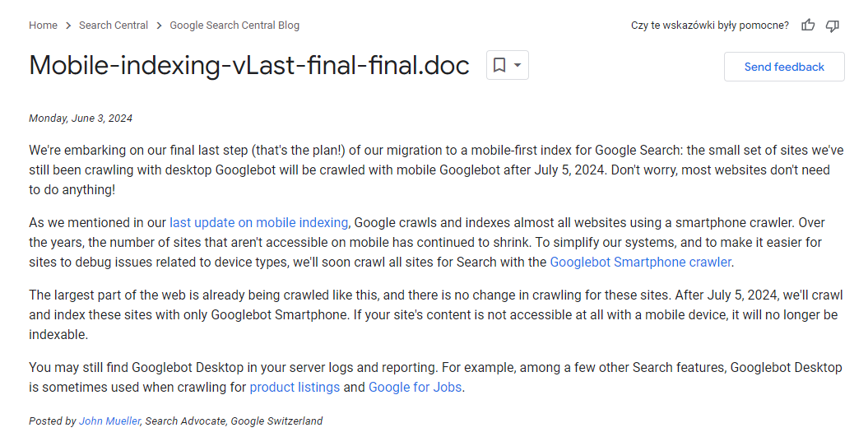The image size is (868, 437).
Task: Click the thumbs down not helpful icon
Action: [832, 26]
